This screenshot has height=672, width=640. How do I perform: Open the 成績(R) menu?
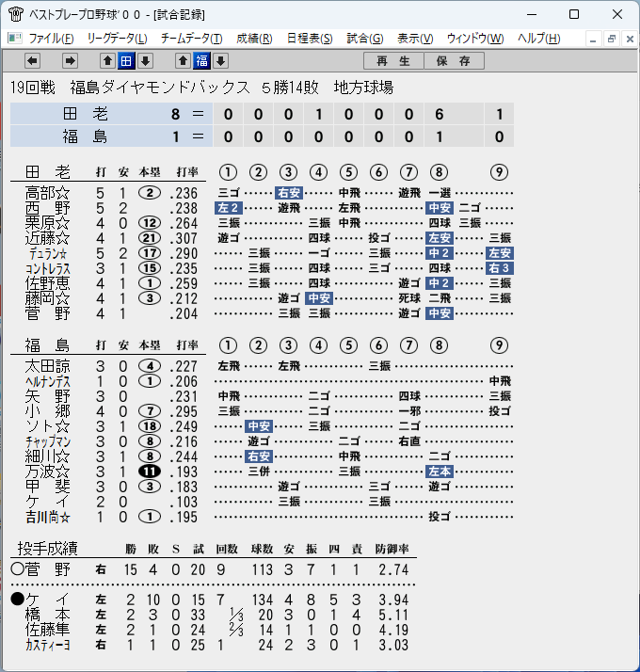point(254,39)
